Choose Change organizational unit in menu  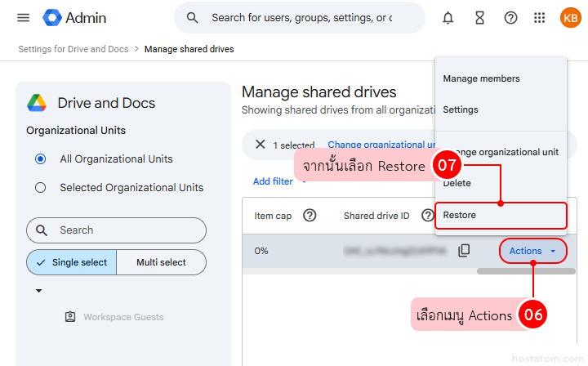(x=501, y=152)
